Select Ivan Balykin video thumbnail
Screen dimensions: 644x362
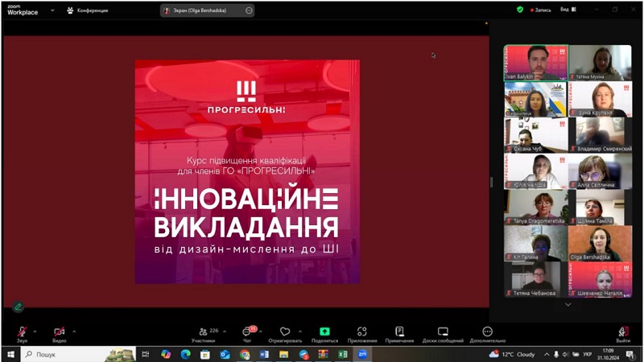(x=536, y=63)
